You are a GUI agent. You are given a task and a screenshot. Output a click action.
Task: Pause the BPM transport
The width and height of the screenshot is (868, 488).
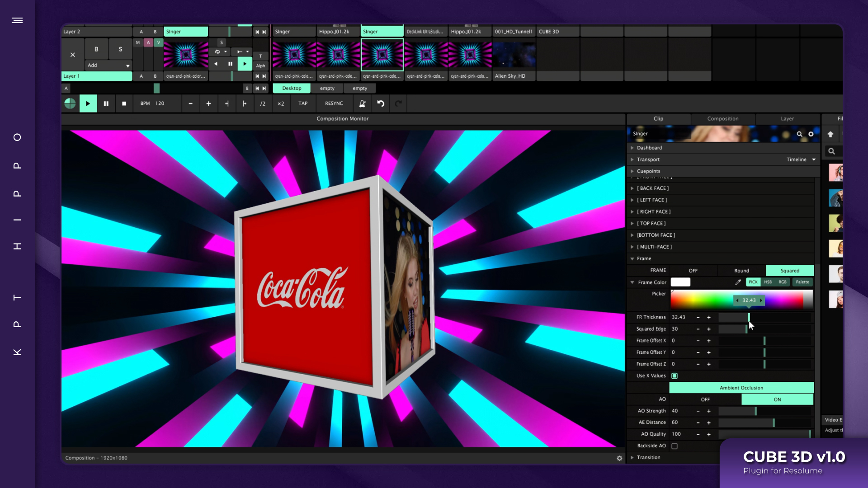[x=106, y=103]
